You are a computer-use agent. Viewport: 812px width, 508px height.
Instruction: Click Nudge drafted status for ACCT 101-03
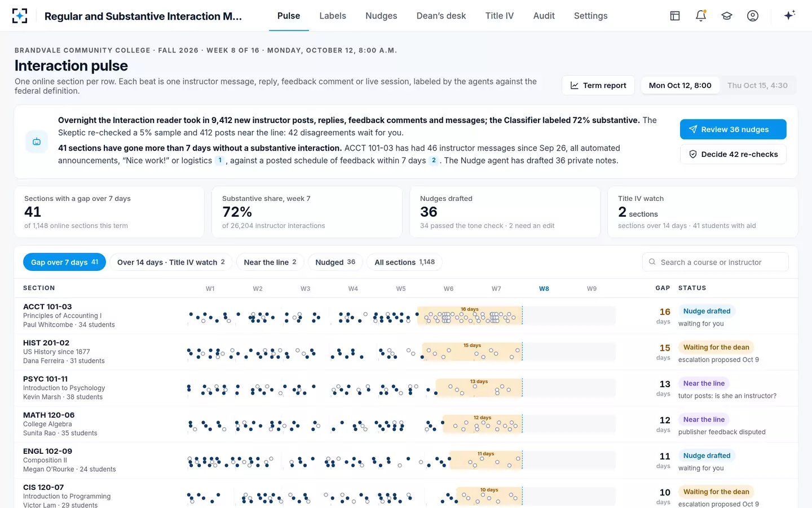point(707,311)
